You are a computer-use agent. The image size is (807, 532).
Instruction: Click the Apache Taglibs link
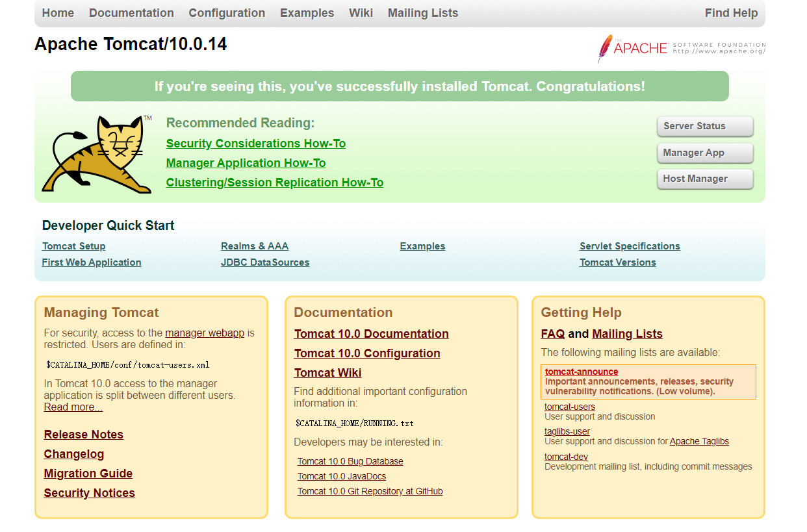699,441
